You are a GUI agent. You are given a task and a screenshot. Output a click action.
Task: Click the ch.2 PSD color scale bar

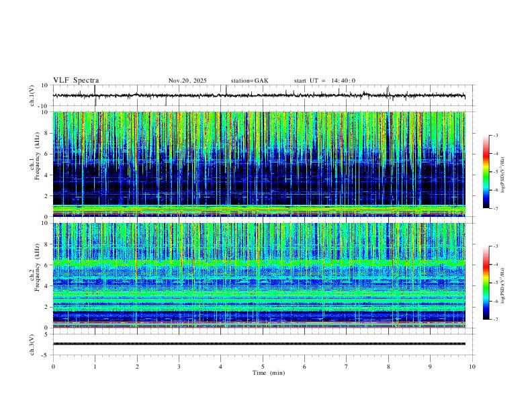click(486, 283)
